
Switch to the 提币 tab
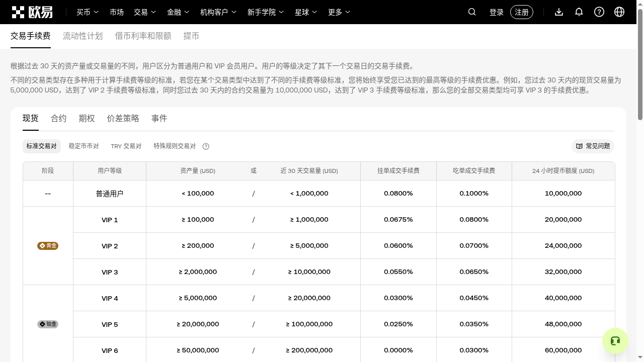[191, 36]
